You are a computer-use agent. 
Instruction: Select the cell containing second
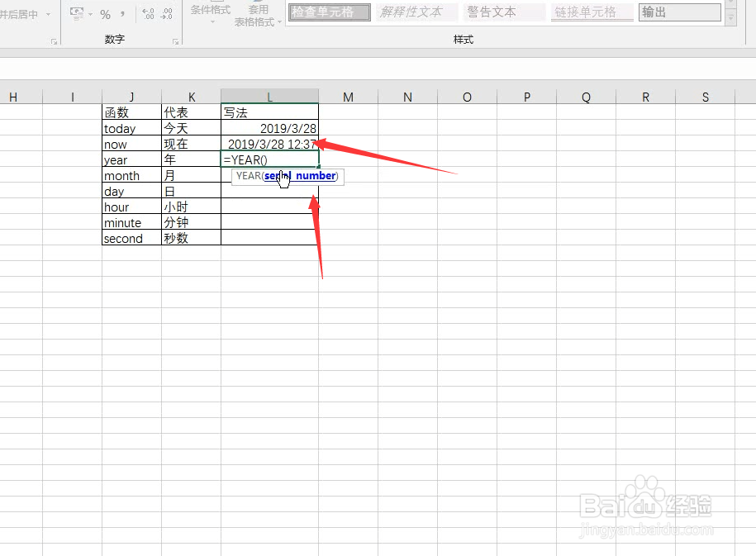pyautogui.click(x=131, y=238)
